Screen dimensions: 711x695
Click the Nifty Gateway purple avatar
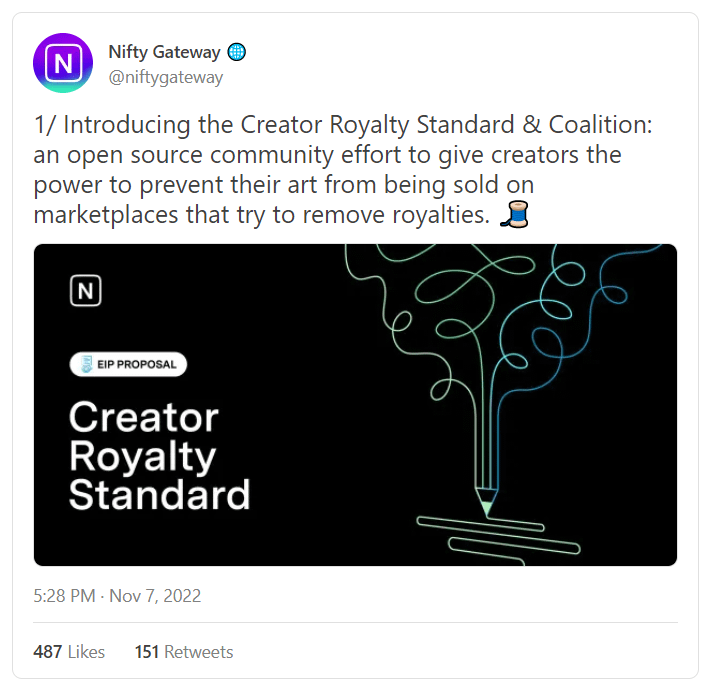pyautogui.click(x=64, y=63)
